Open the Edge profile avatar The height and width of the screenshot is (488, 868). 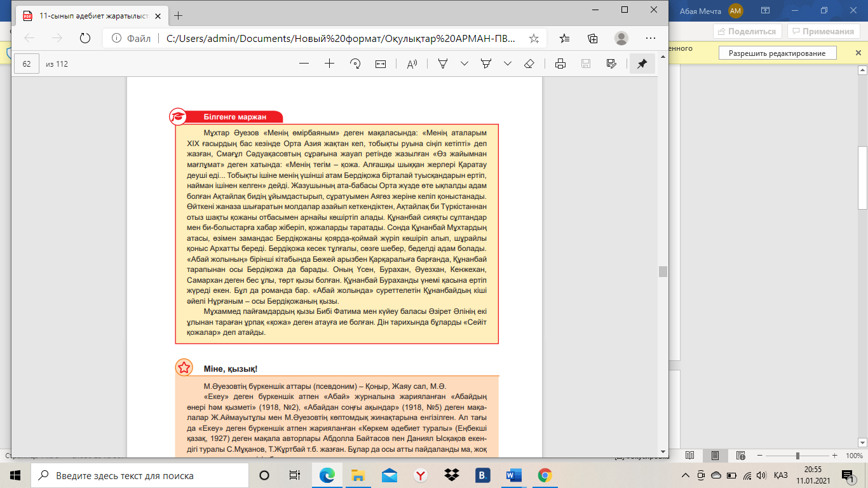click(621, 38)
